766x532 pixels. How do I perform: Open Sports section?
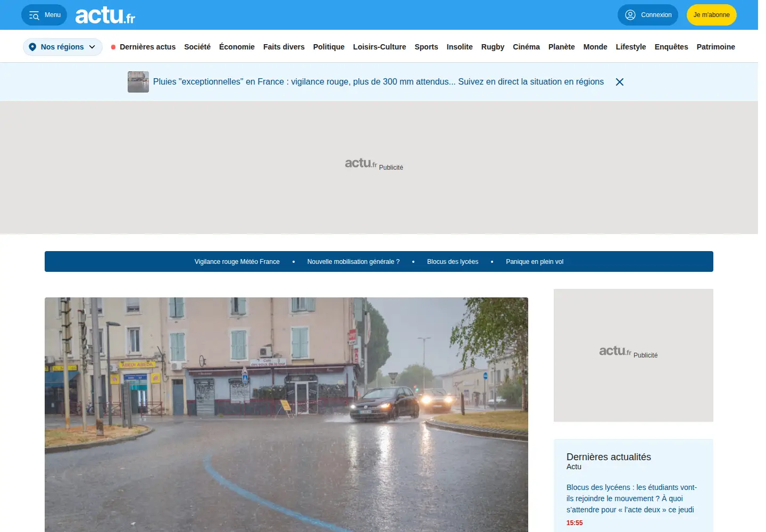[427, 47]
